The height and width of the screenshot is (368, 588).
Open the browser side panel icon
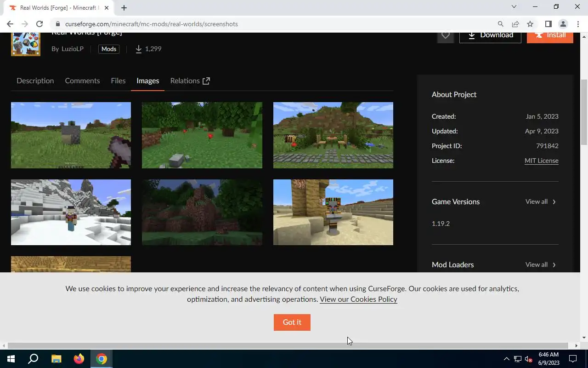pos(548,24)
